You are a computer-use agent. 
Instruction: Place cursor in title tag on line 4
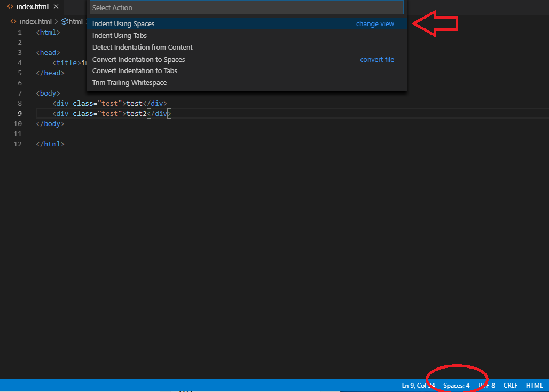pyautogui.click(x=67, y=62)
